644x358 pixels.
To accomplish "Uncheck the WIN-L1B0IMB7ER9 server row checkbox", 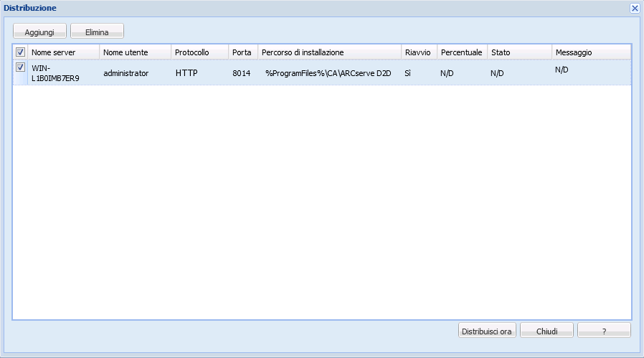I will pos(20,67).
